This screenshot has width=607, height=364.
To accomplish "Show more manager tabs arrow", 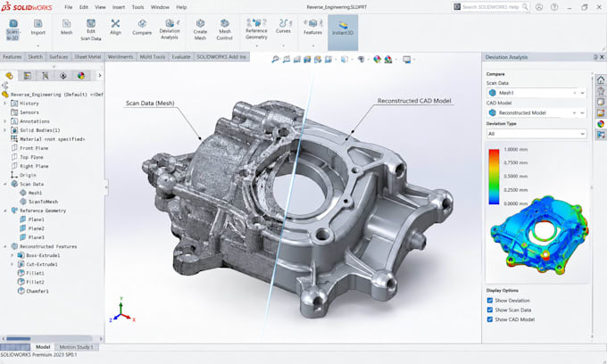I will coord(99,76).
